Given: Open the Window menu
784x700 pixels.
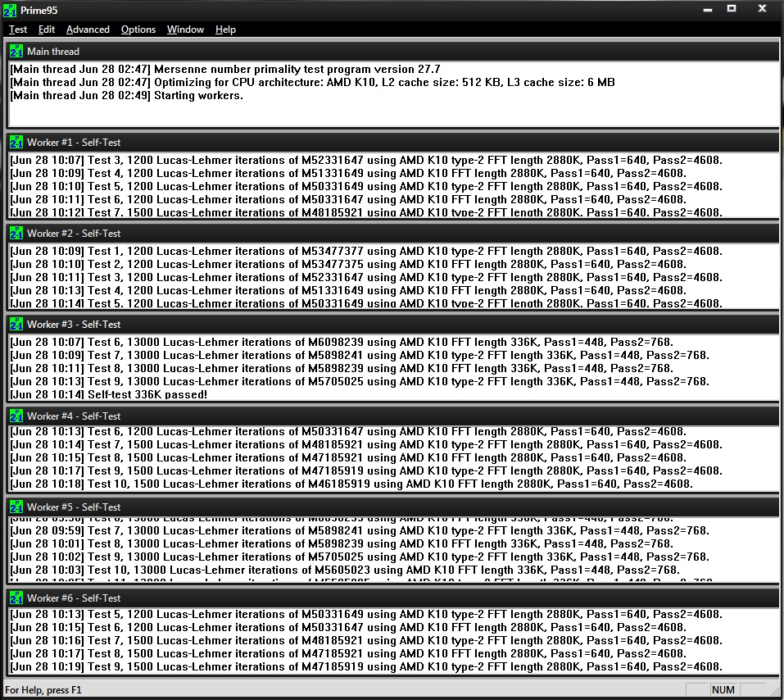Looking at the screenshot, I should coord(185,30).
